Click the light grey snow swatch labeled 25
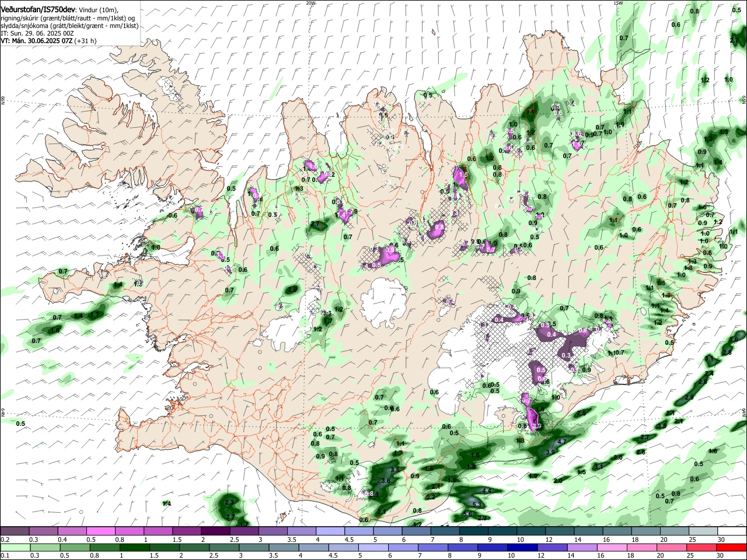This screenshot has height=560, width=747. 703,531
